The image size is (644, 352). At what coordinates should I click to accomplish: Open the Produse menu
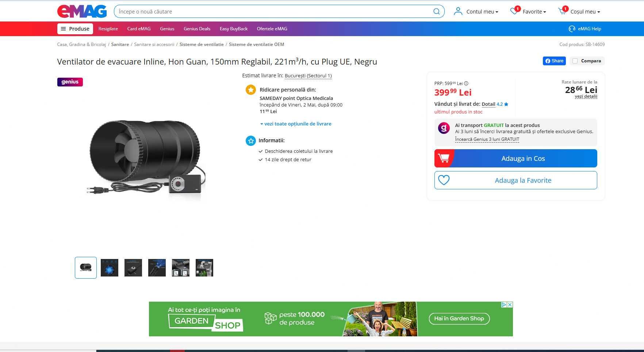pos(75,29)
